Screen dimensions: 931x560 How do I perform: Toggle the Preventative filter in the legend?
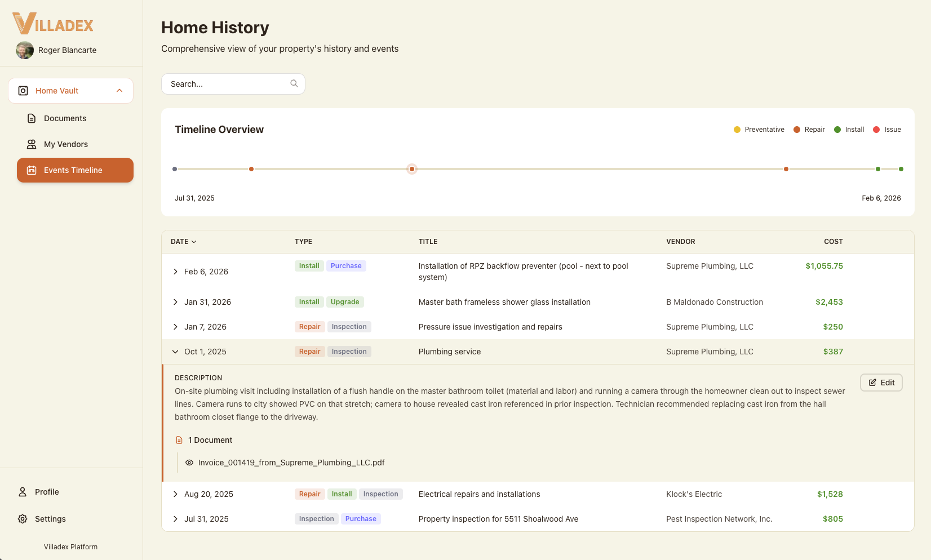tap(737, 129)
